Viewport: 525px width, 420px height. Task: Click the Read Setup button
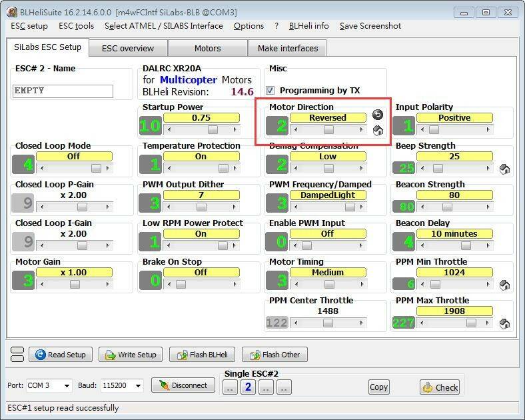coord(61,355)
